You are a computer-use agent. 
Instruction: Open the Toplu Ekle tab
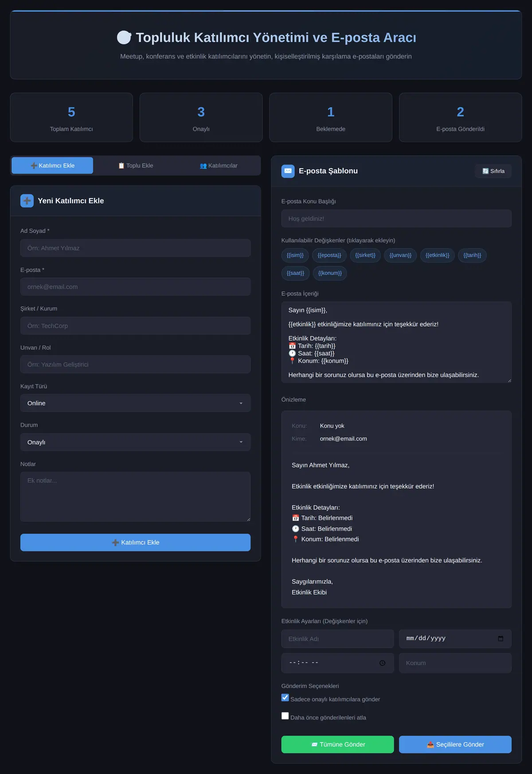[x=136, y=165]
